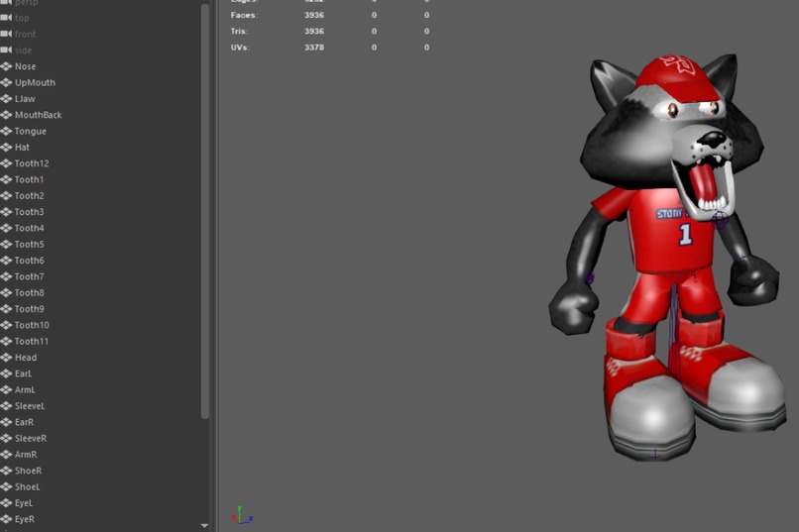Screen dimensions: 799x532
Task: Click the mesh icon beside Hat
Action: point(6,148)
